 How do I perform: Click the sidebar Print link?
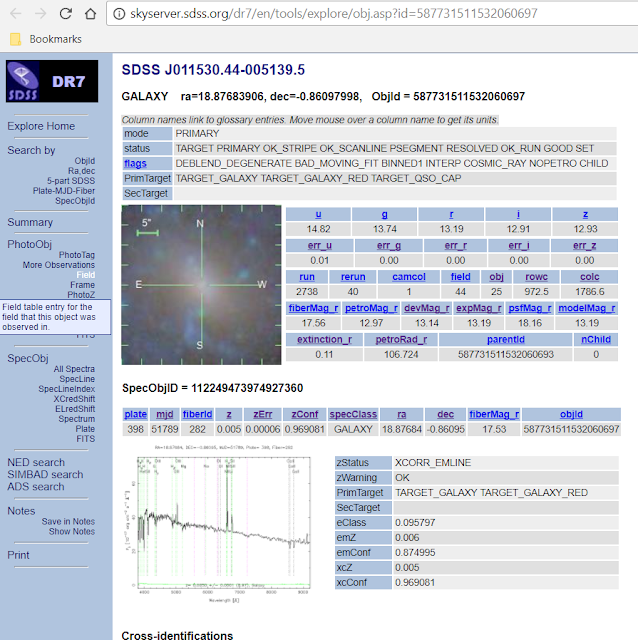tap(18, 555)
